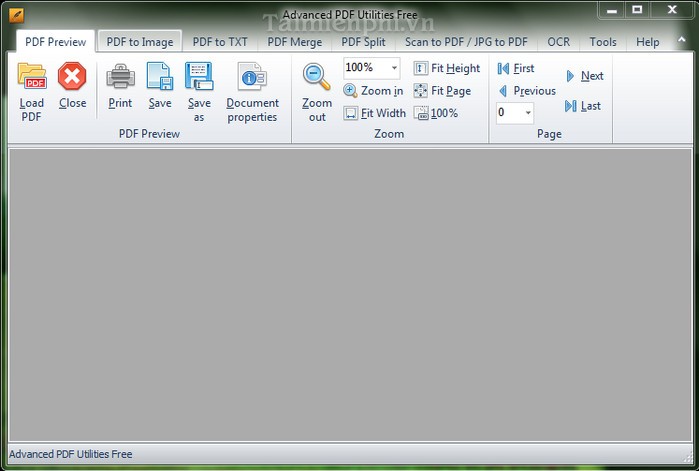Collapse the ribbon with the arrow
The image size is (699, 471).
click(682, 40)
